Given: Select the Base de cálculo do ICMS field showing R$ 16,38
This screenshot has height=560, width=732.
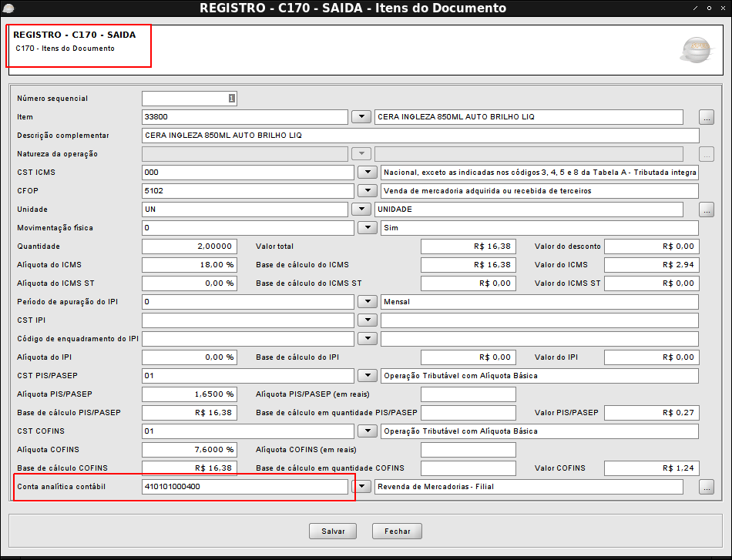Looking at the screenshot, I should click(x=468, y=265).
